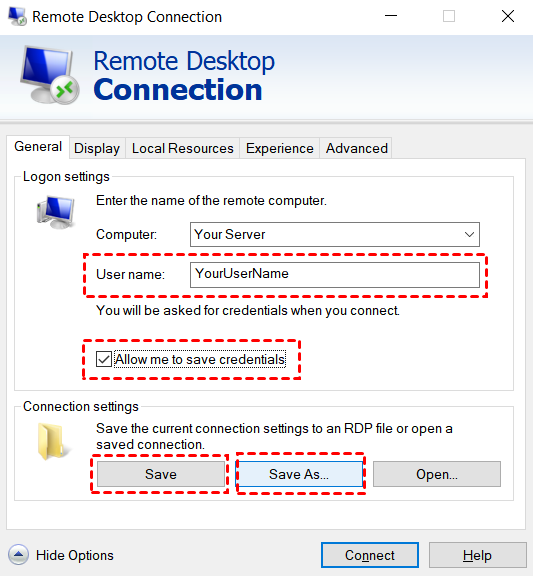Open Help for Remote Desktop
533x576 pixels.
(478, 555)
